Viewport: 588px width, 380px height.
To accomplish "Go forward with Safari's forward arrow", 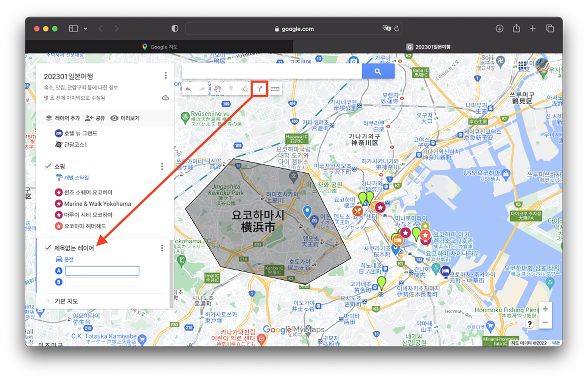I will (116, 28).
